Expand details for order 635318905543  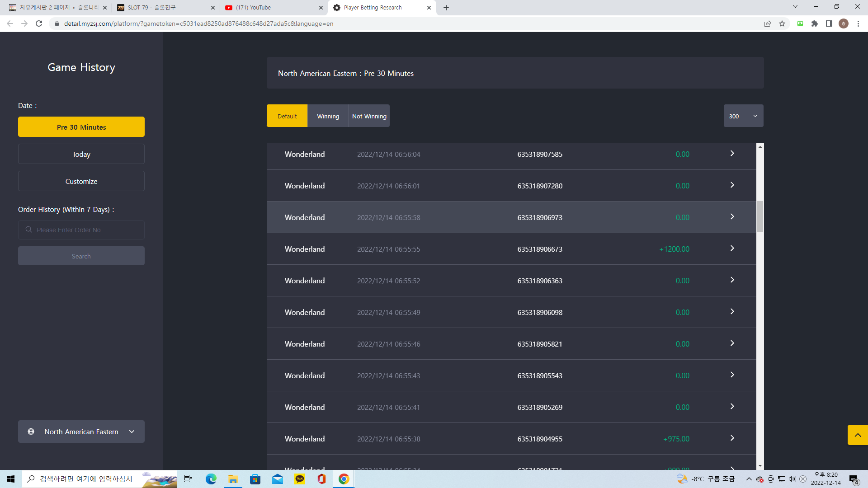(732, 375)
